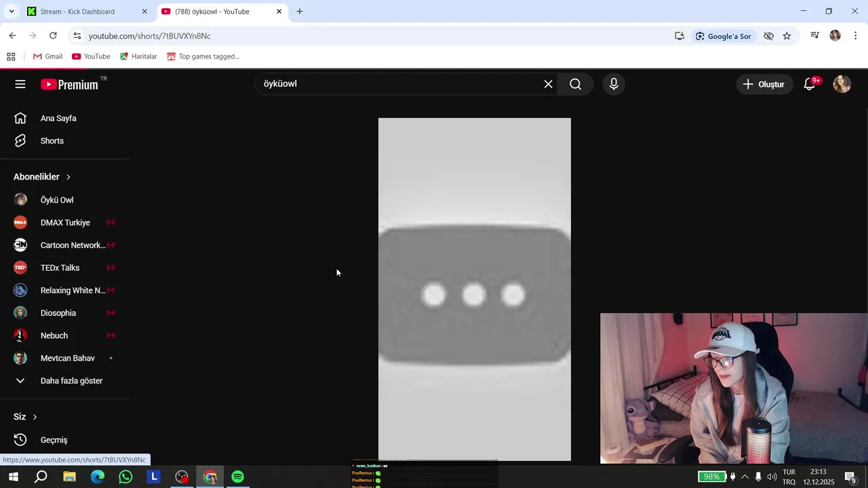This screenshot has height=488, width=868.
Task: Open YouTube bookmark in bookmarks bar
Action: 91,56
